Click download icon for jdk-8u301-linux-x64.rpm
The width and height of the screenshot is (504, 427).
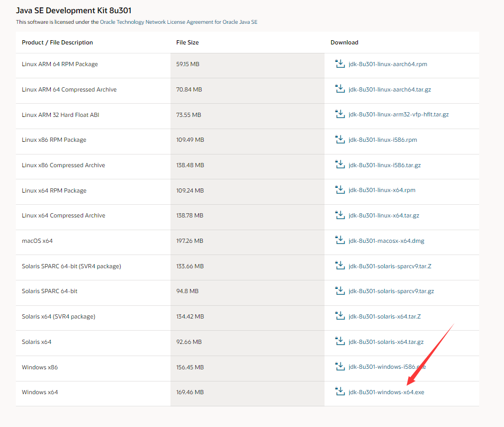click(x=340, y=190)
